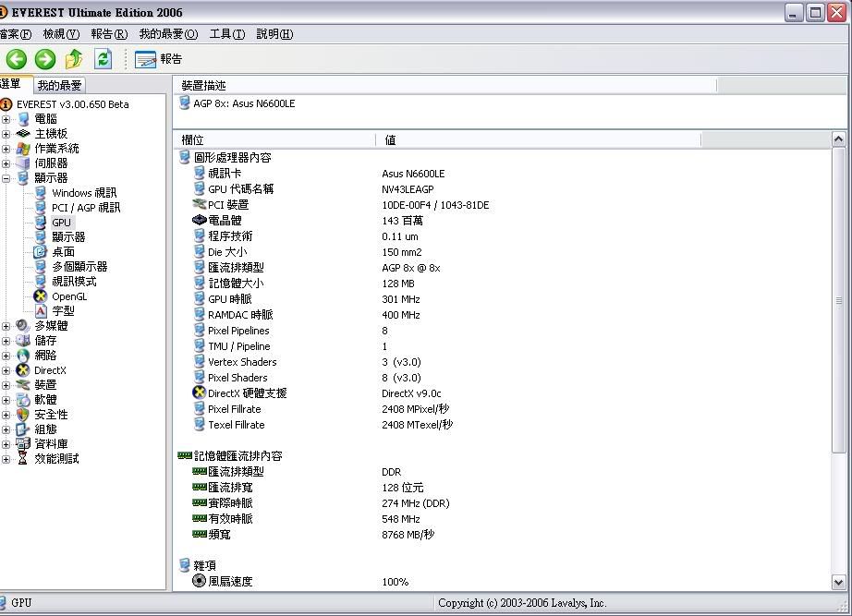
Task: Expand the 儲存 tree node
Action: click(x=6, y=341)
